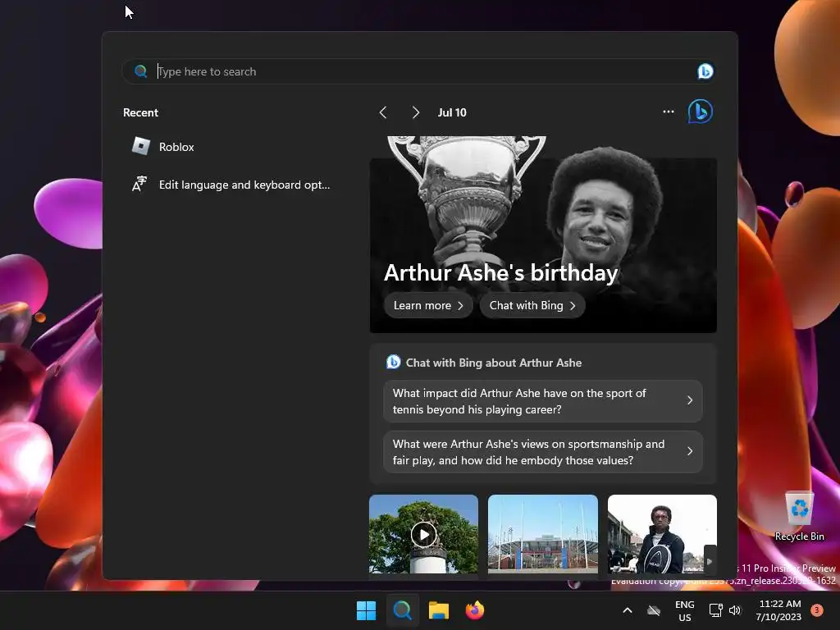Click the Recent section heading
This screenshot has width=840, height=630.
(140, 112)
